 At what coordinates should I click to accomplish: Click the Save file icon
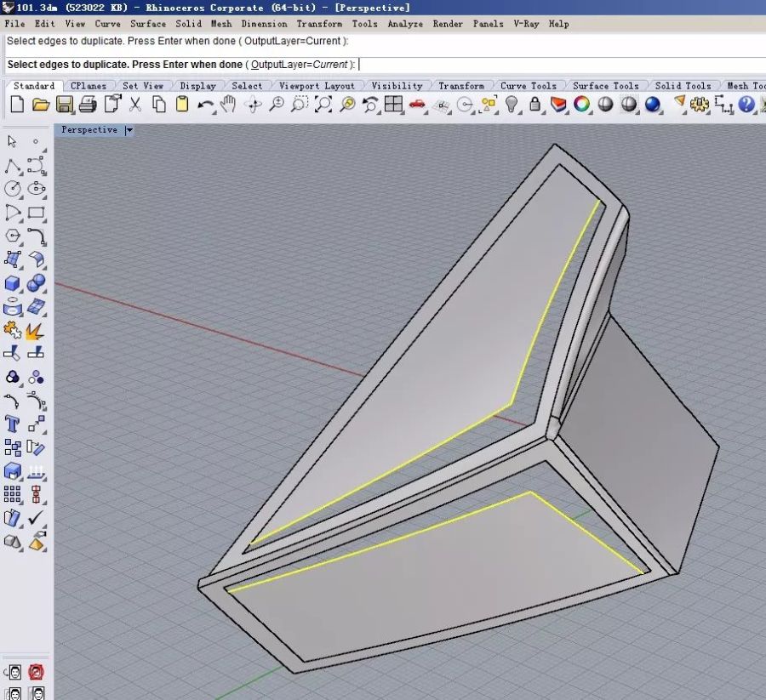coord(64,105)
